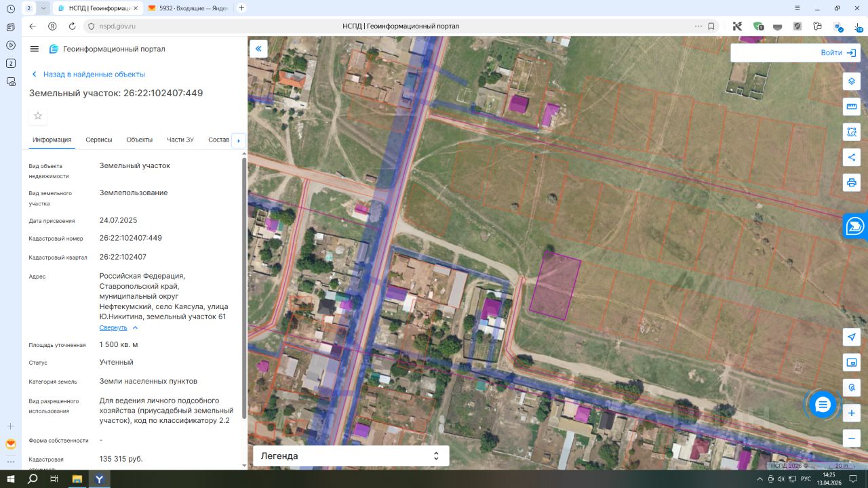The height and width of the screenshot is (488, 868).
Task: Expand the tab group dropdown arrow
Action: point(43,8)
